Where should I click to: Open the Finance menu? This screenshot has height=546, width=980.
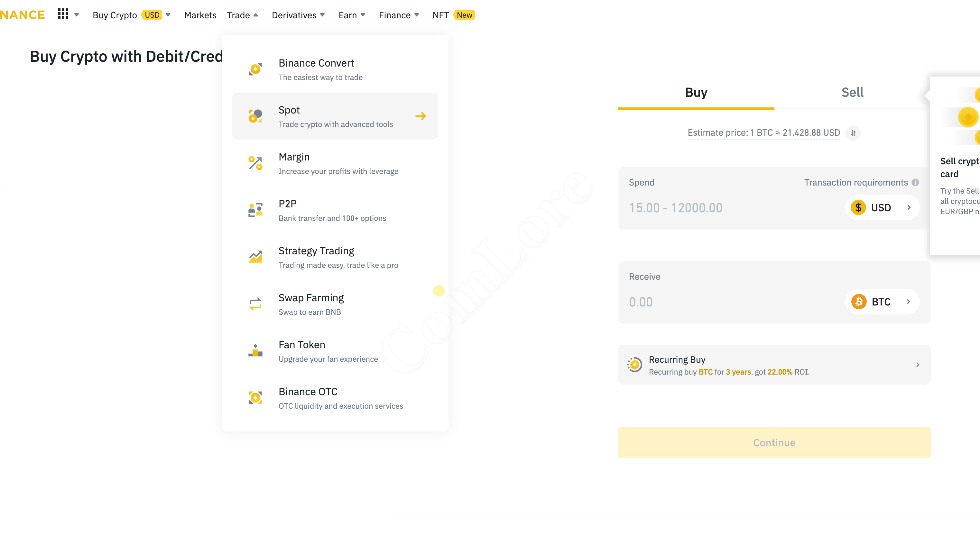(x=394, y=15)
